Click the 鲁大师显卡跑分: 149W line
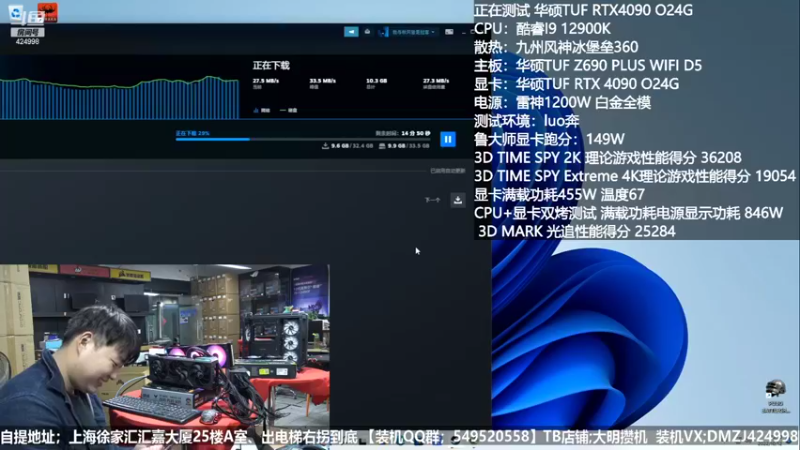Image resolution: width=800 pixels, height=450 pixels. click(549, 139)
